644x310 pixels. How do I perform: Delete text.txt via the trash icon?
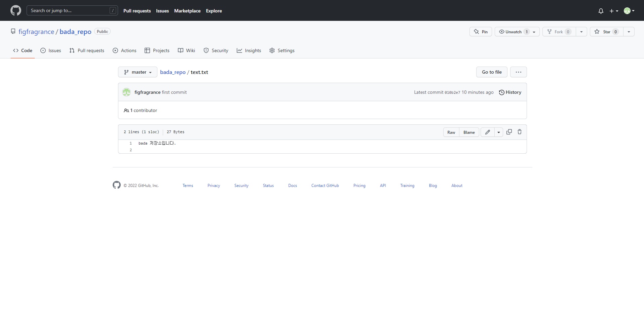click(520, 132)
